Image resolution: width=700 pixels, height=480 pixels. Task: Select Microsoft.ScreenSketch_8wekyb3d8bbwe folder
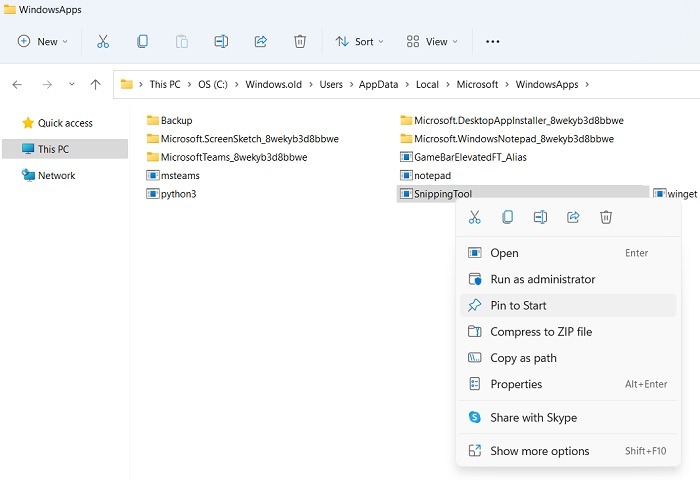[x=243, y=139]
